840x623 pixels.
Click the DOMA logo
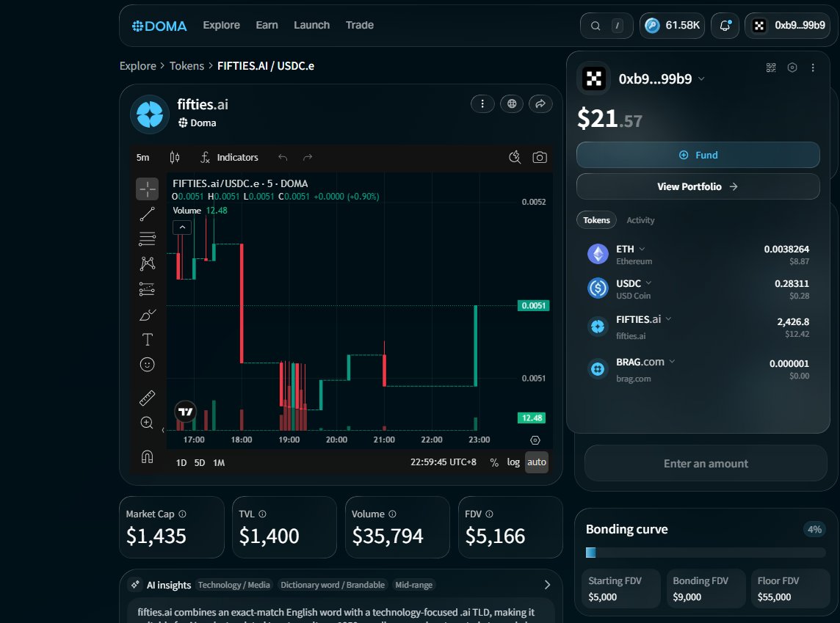(159, 26)
